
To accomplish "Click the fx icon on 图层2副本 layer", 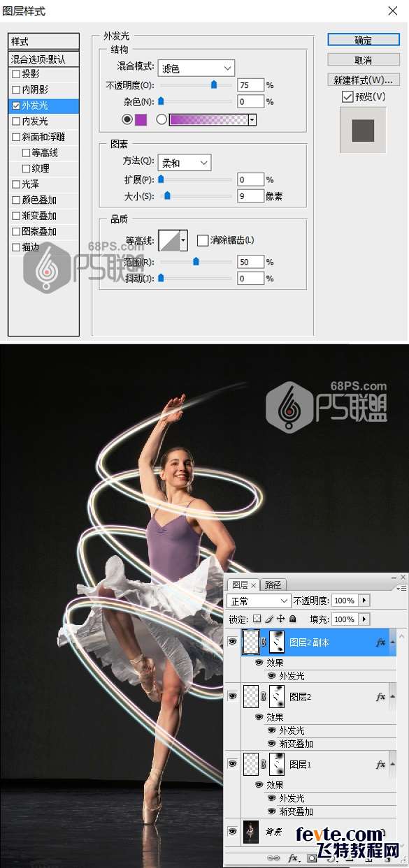I will click(x=381, y=642).
